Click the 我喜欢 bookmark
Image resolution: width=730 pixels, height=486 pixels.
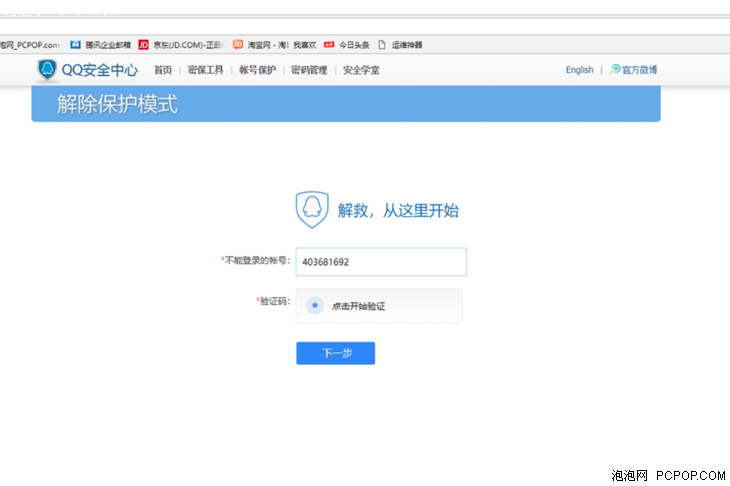coord(304,45)
